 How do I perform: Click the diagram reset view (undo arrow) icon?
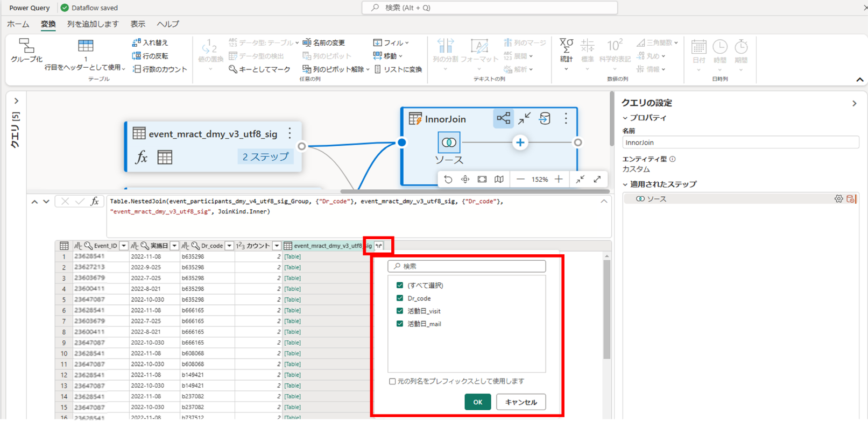coord(448,180)
